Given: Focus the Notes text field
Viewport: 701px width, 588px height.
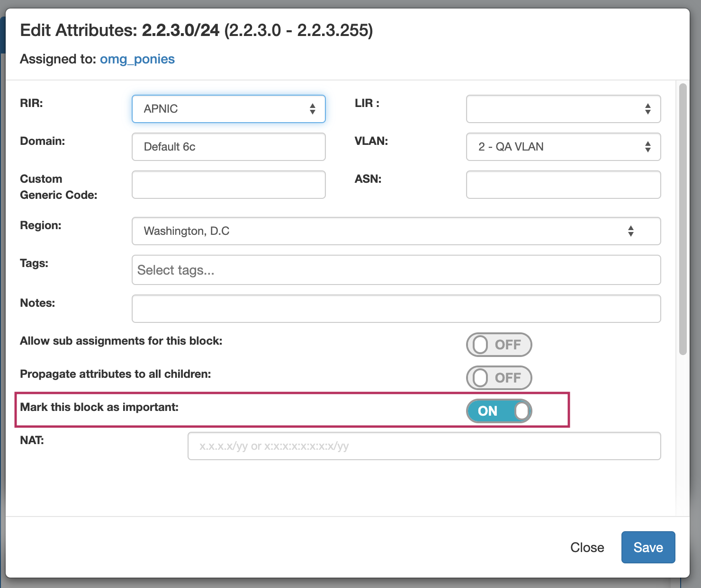Looking at the screenshot, I should (396, 309).
